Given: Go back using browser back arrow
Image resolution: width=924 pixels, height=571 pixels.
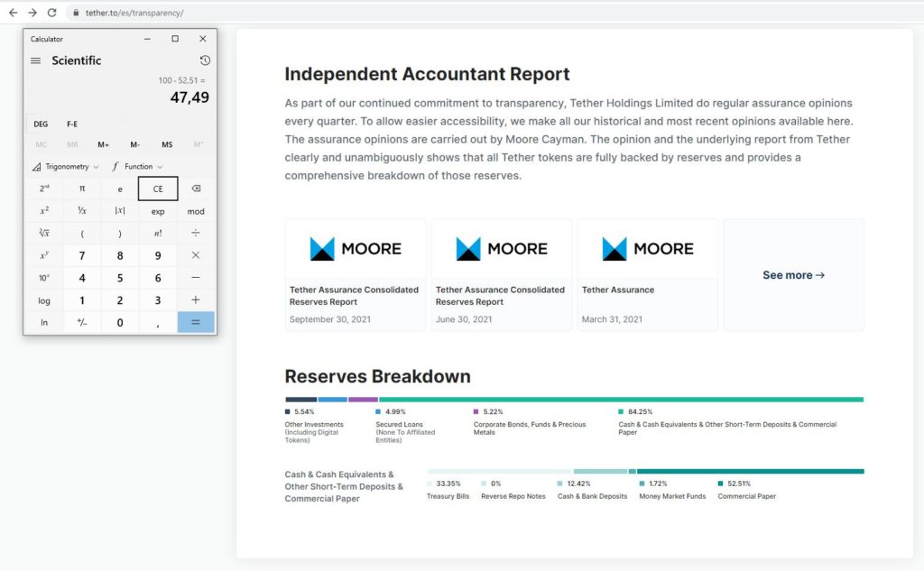Looking at the screenshot, I should 13,13.
